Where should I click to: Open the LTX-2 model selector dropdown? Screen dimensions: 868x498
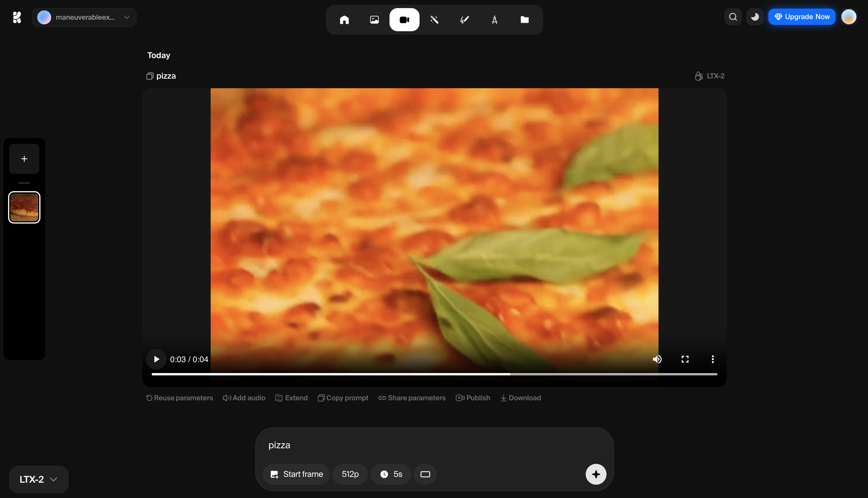tap(39, 479)
